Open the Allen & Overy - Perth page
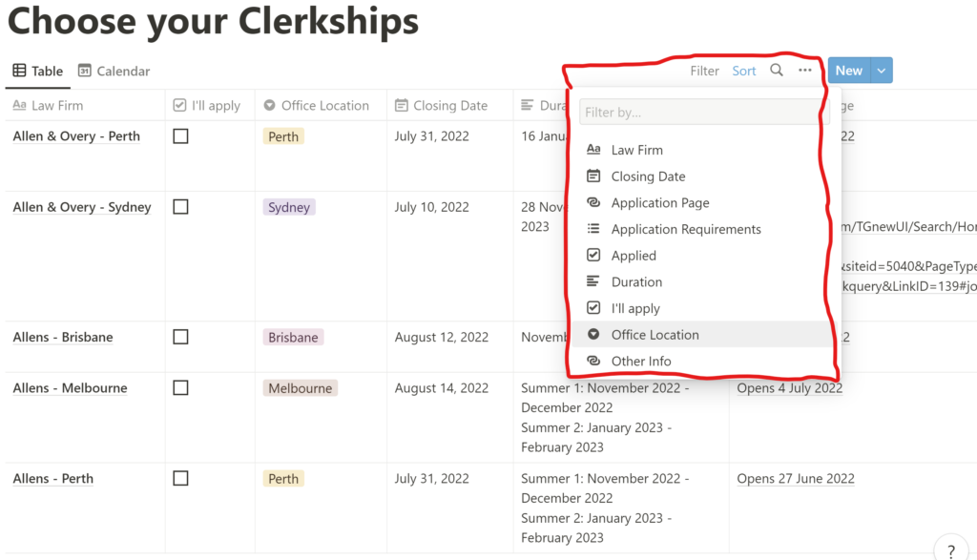Image resolution: width=977 pixels, height=560 pixels. (76, 136)
